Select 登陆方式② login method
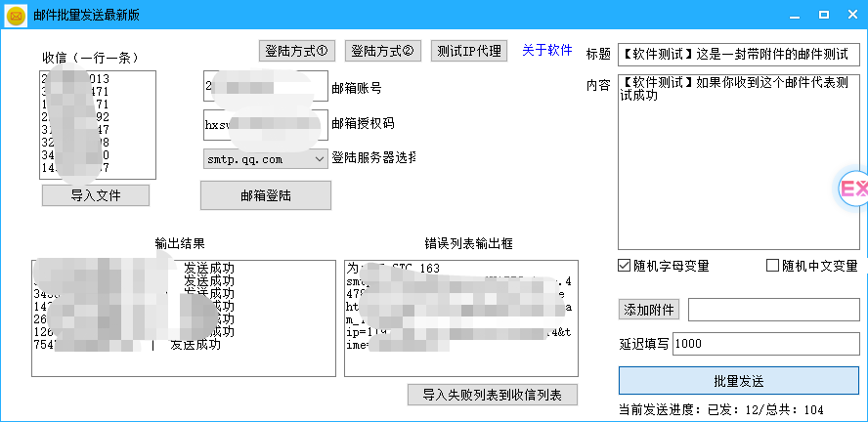The width and height of the screenshot is (868, 422). point(383,51)
